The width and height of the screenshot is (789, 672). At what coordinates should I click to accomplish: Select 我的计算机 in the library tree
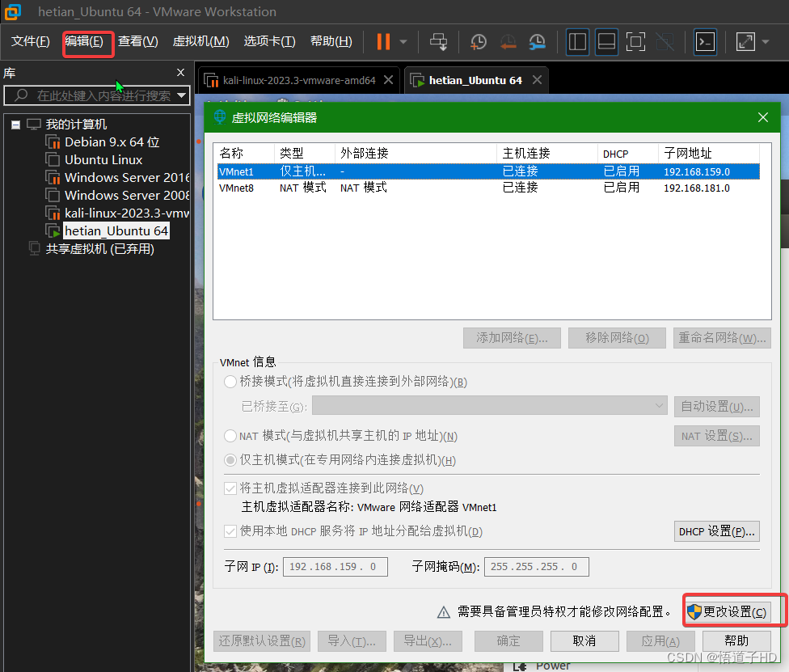[x=76, y=125]
